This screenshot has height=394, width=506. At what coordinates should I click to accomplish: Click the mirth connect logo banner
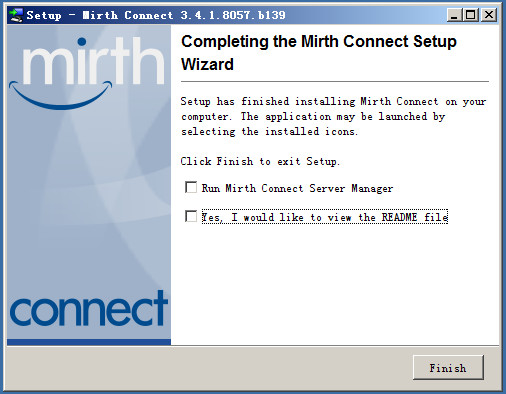point(89,185)
